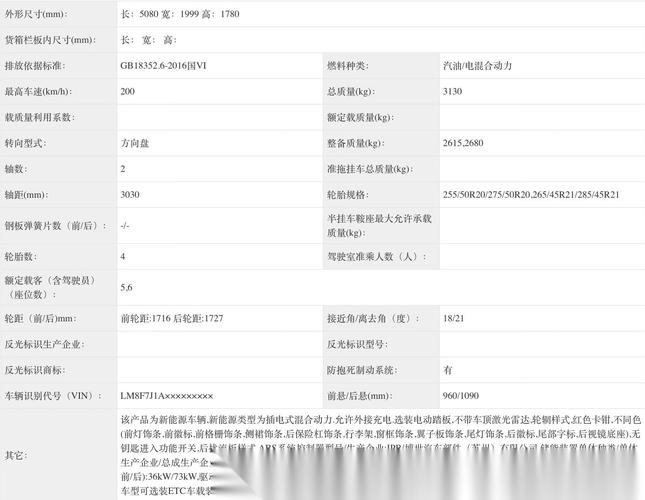This screenshot has height=500, width=645.
Task: Click the 额定载质量(kg) label
Action: [361, 117]
